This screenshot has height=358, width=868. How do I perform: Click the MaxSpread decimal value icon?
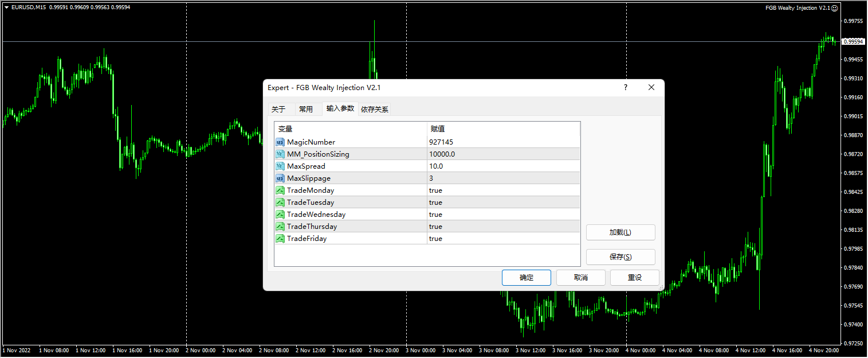click(x=280, y=166)
